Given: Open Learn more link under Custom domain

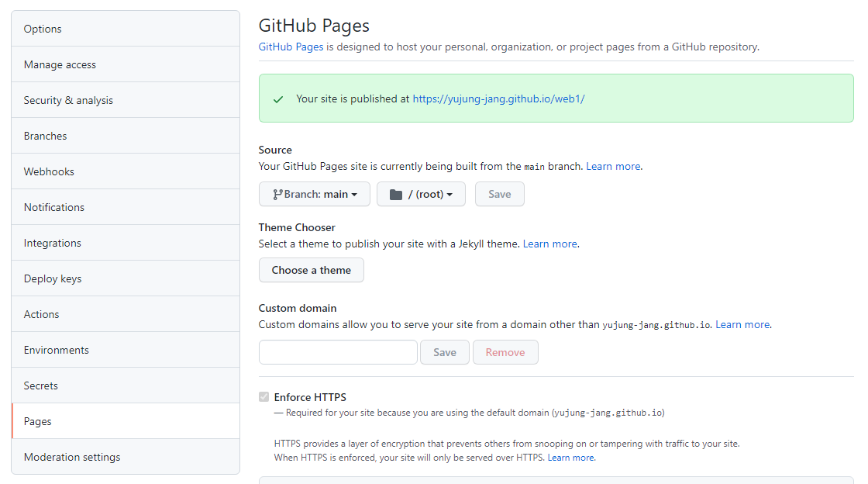Looking at the screenshot, I should pos(742,324).
